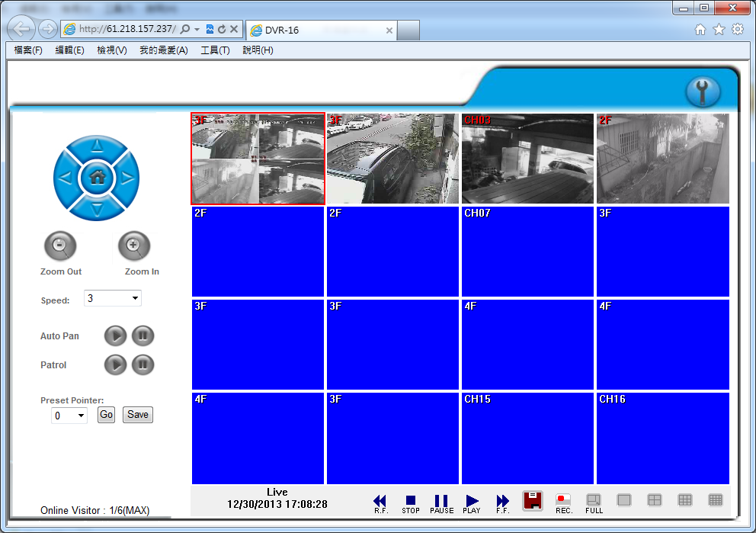The height and width of the screenshot is (533, 756).
Task: Open the 工具(T) menu
Action: [215, 50]
